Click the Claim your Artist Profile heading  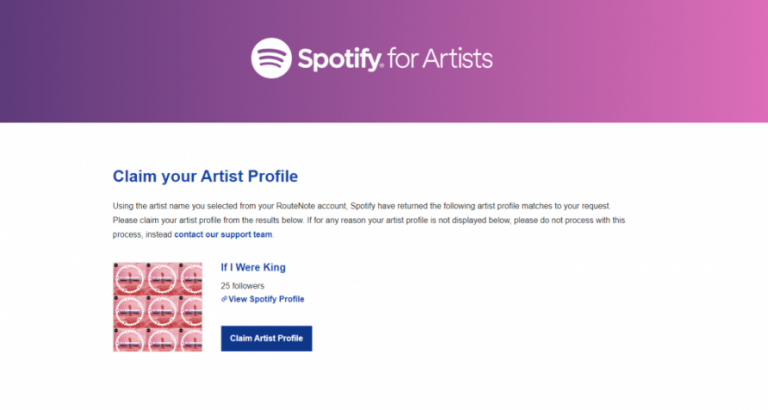pyautogui.click(x=205, y=176)
